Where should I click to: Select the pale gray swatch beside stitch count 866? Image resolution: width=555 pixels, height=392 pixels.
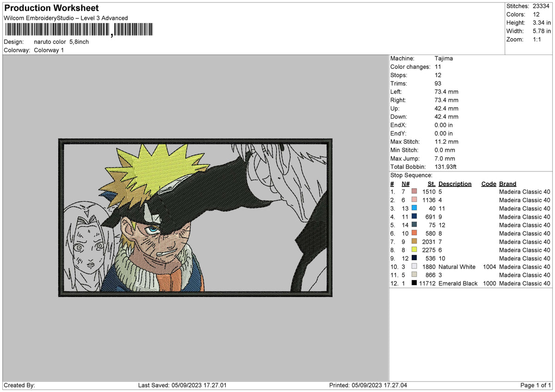pos(414,275)
